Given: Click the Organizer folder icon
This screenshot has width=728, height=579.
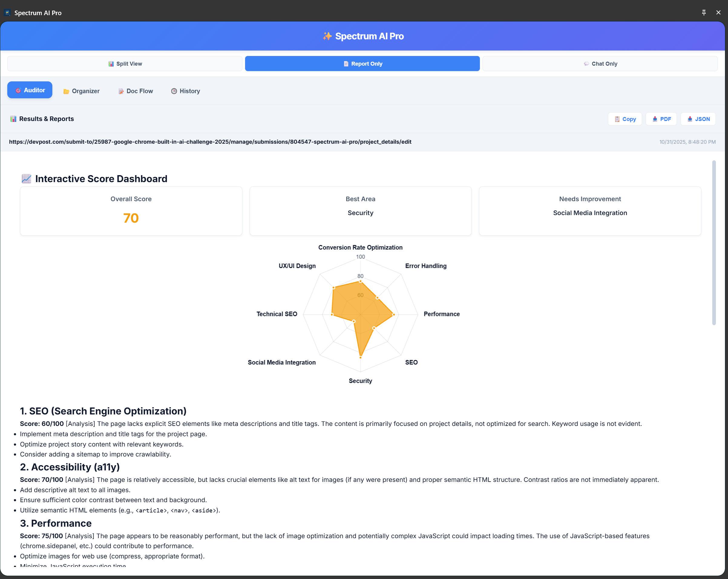Looking at the screenshot, I should coord(66,91).
